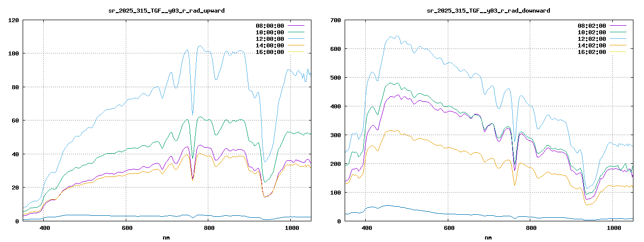Viewport: 644px width, 242px height.
Task: Click the 16:00:00 legend label in upward chart
Action: tap(270, 52)
